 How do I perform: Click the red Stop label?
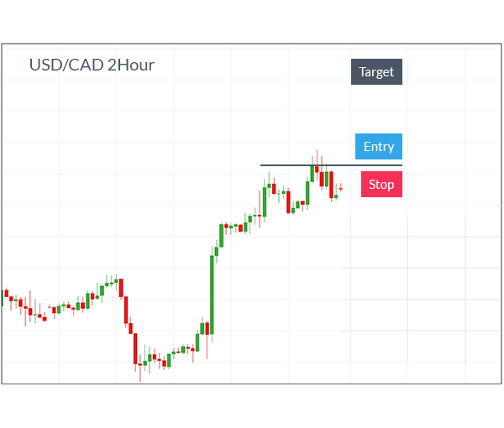click(x=381, y=185)
